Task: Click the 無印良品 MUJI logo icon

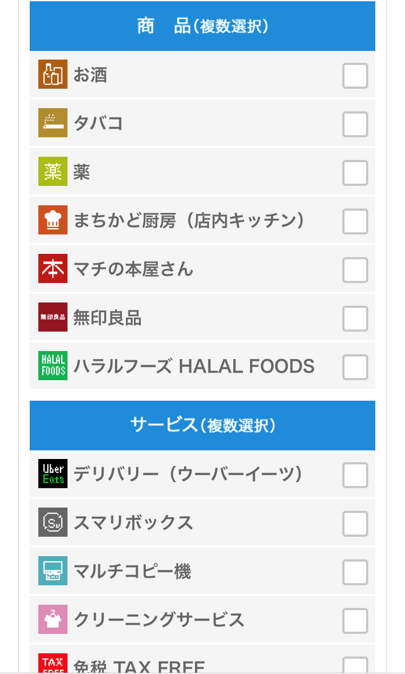Action: pyautogui.click(x=53, y=317)
